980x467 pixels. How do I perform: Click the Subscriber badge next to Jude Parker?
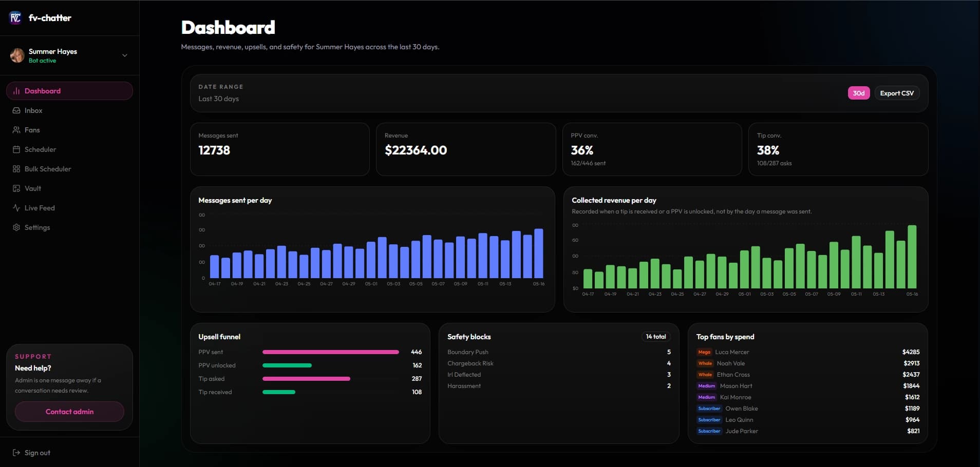coord(709,431)
